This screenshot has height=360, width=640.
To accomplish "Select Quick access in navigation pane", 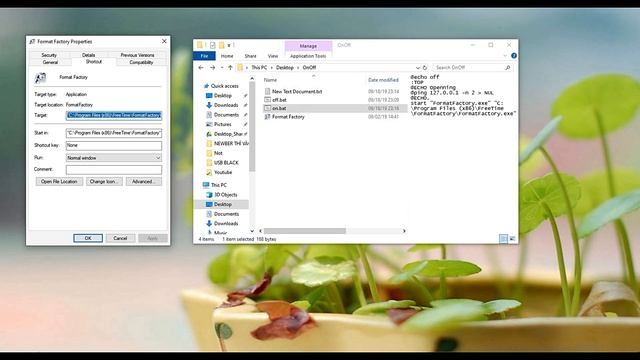I will click(224, 86).
